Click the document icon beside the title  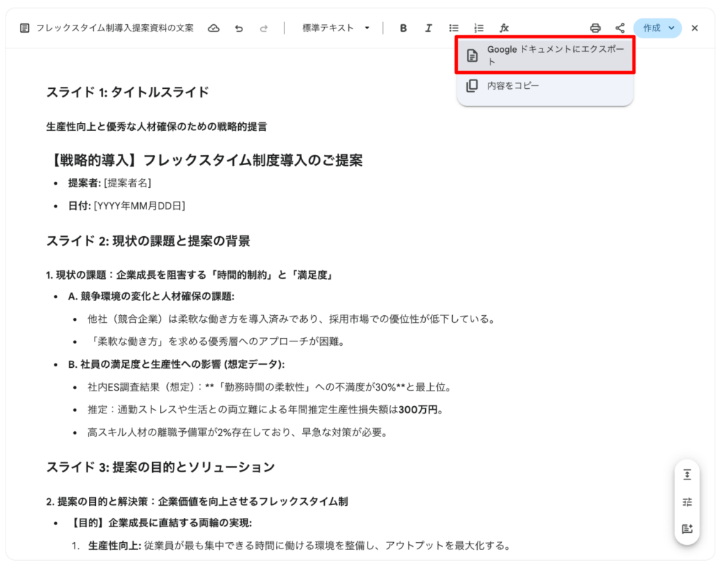(x=25, y=28)
